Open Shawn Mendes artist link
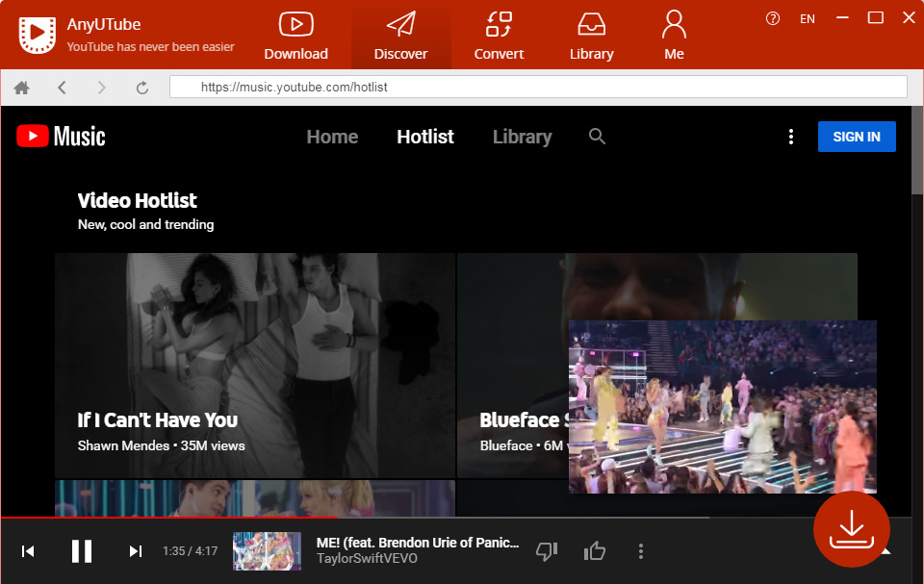924x584 pixels. coord(123,445)
